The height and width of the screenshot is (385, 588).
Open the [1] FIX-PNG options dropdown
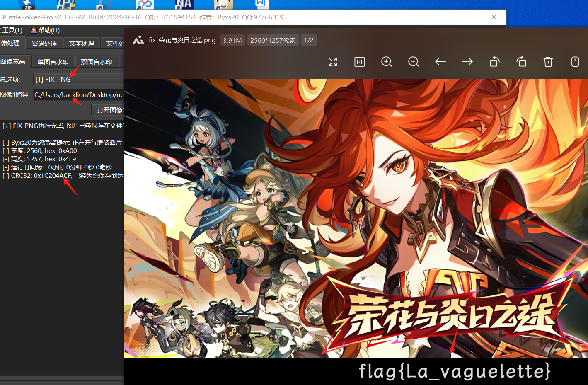(79, 79)
